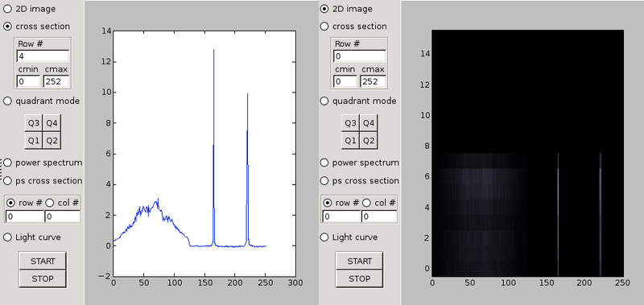The height and width of the screenshot is (305, 644).
Task: Select 2D image radio in left panel
Action: pos(8,9)
